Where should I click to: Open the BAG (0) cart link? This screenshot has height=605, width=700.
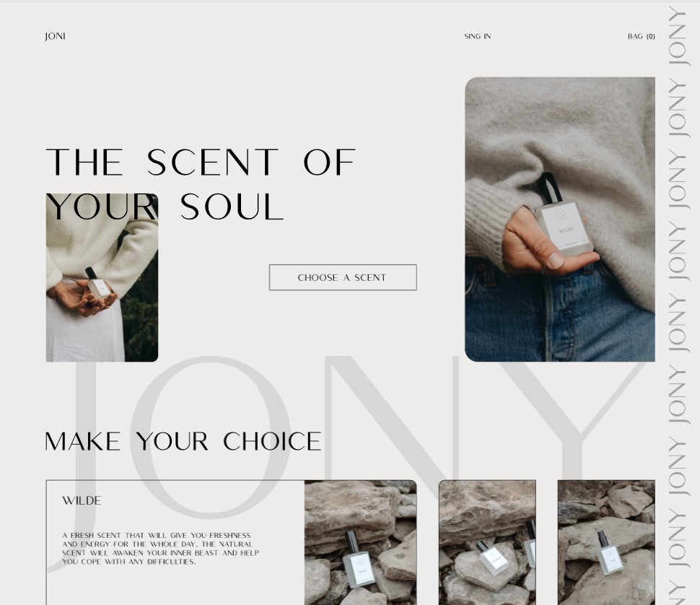point(641,36)
